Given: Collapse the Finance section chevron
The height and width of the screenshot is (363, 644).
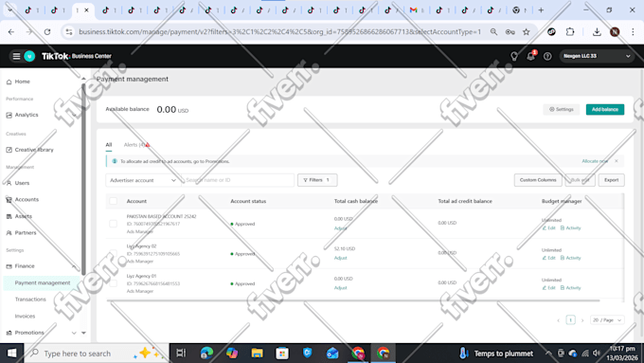Looking at the screenshot, I should pyautogui.click(x=74, y=266).
